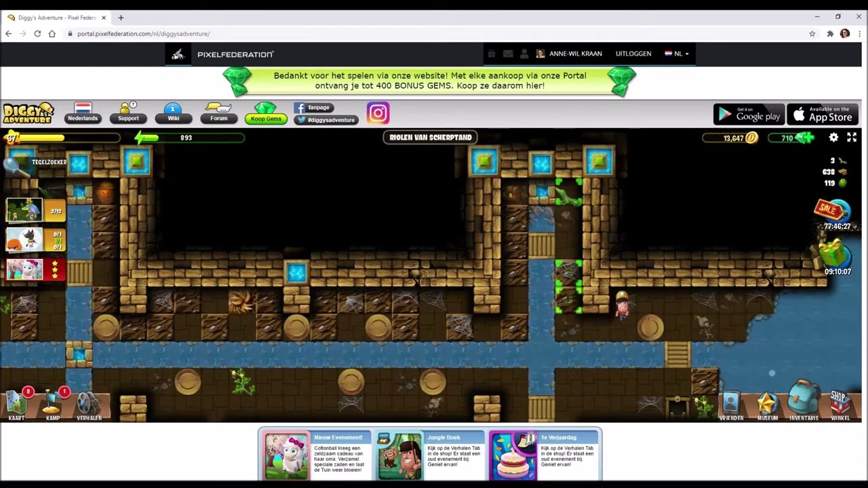Select the Diggy's Adventure browser tab
This screenshot has height=488, width=868.
coord(57,18)
